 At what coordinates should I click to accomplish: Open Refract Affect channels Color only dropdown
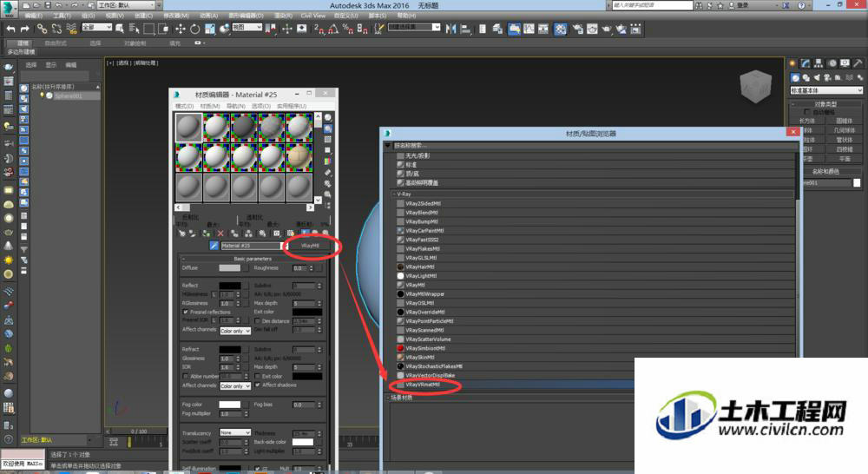[x=235, y=386]
